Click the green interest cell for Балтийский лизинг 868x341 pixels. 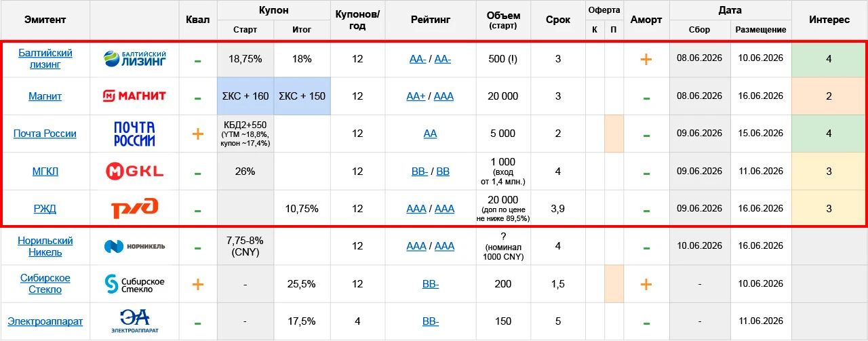828,59
